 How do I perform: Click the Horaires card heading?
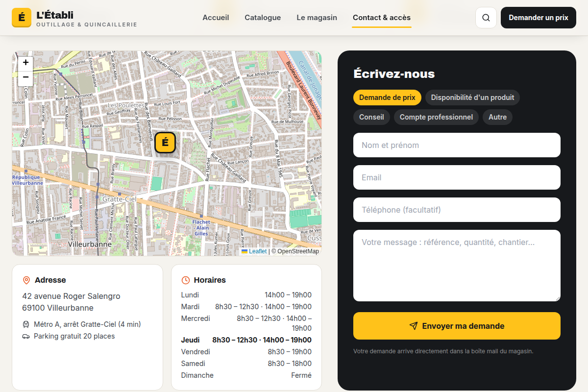pos(210,280)
